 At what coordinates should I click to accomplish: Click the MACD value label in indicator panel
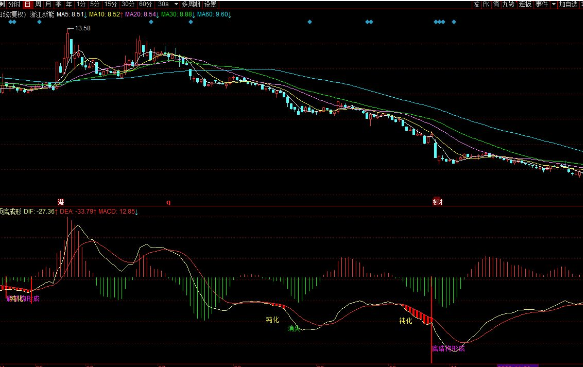(118, 212)
